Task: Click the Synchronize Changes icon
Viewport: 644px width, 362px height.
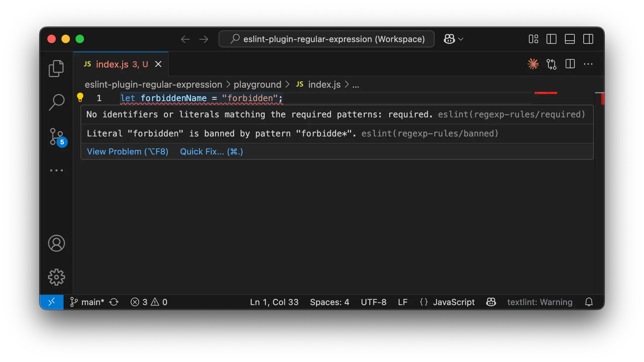Action: click(114, 302)
